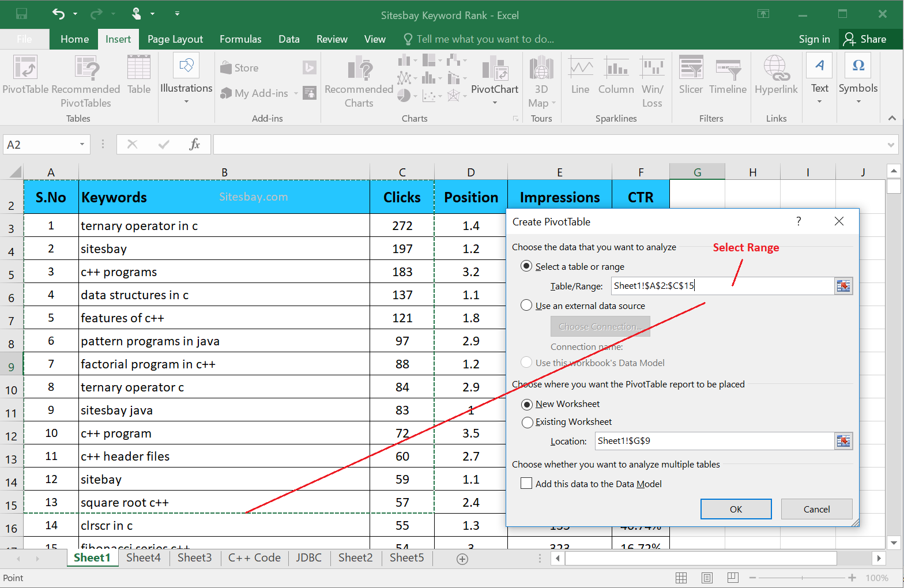This screenshot has height=588, width=904.
Task: Open the Formulas tab
Action: 240,39
